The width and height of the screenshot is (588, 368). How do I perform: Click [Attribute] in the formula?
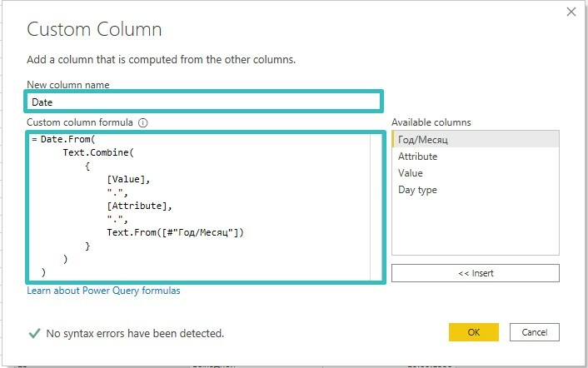pyautogui.click(x=137, y=206)
